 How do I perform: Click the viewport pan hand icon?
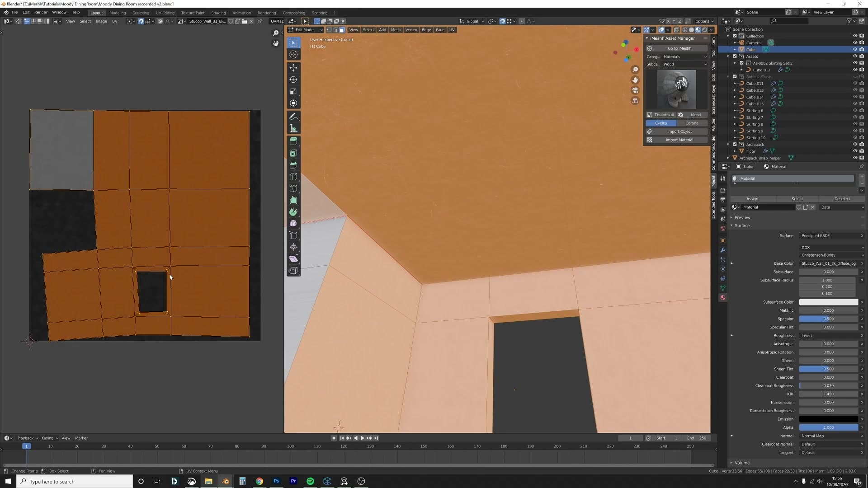point(635,80)
